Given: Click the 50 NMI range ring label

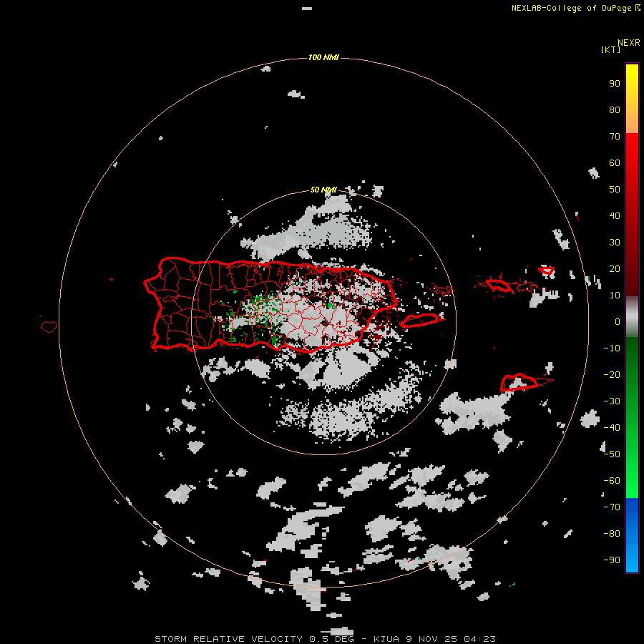Looking at the screenshot, I should click(323, 190).
